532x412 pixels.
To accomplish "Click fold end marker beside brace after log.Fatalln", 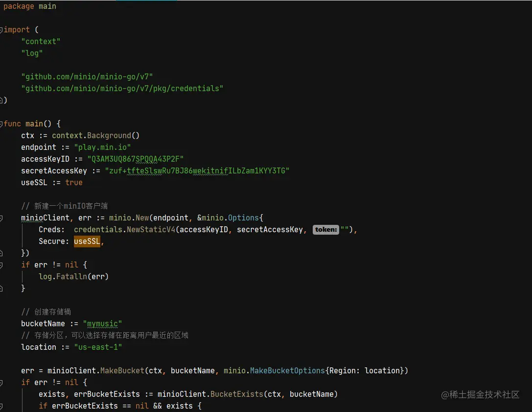I will click(x=1, y=289).
